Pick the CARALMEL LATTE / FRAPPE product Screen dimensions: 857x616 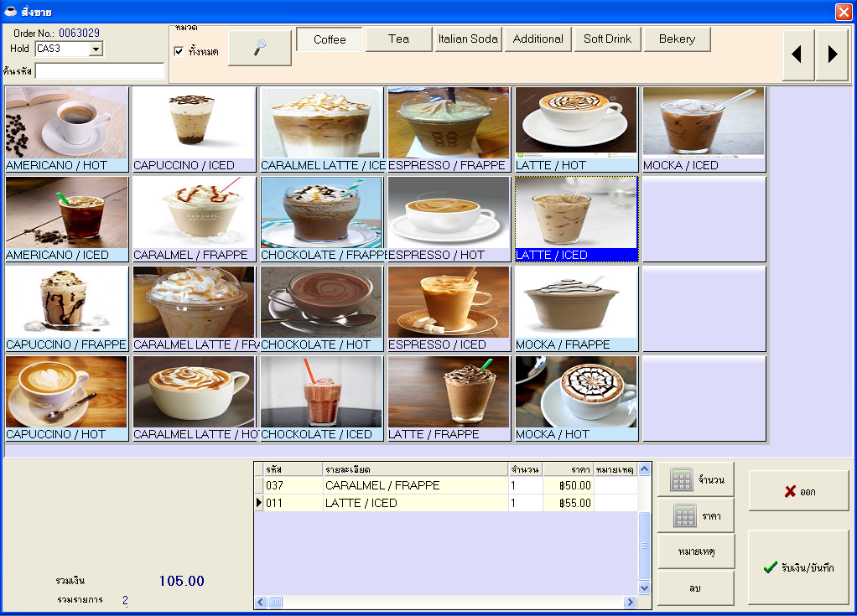click(194, 308)
